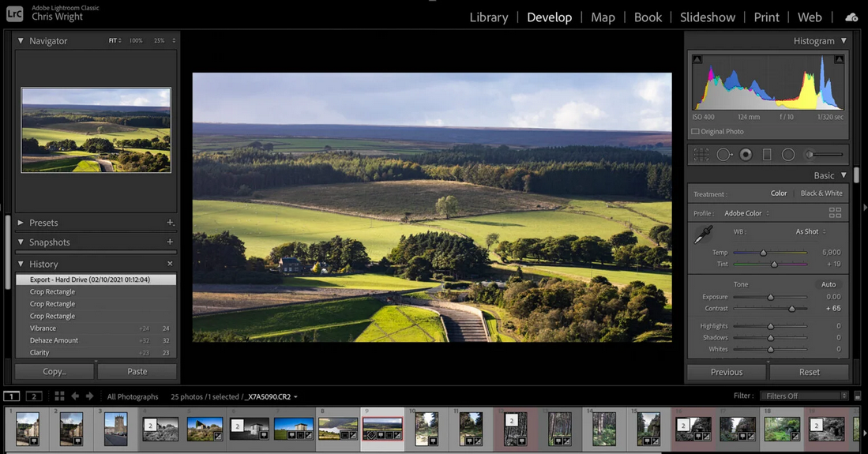The height and width of the screenshot is (454, 868).
Task: Toggle second window display button 2
Action: tap(34, 396)
